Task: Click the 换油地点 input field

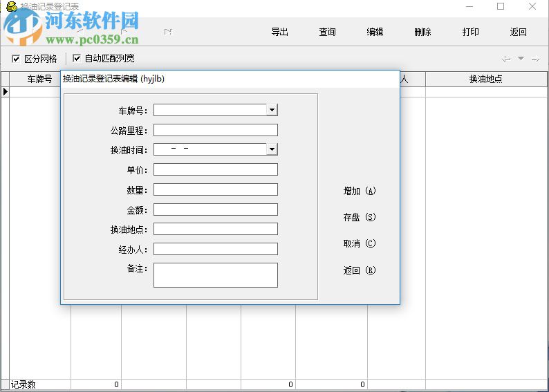Action: click(x=216, y=229)
